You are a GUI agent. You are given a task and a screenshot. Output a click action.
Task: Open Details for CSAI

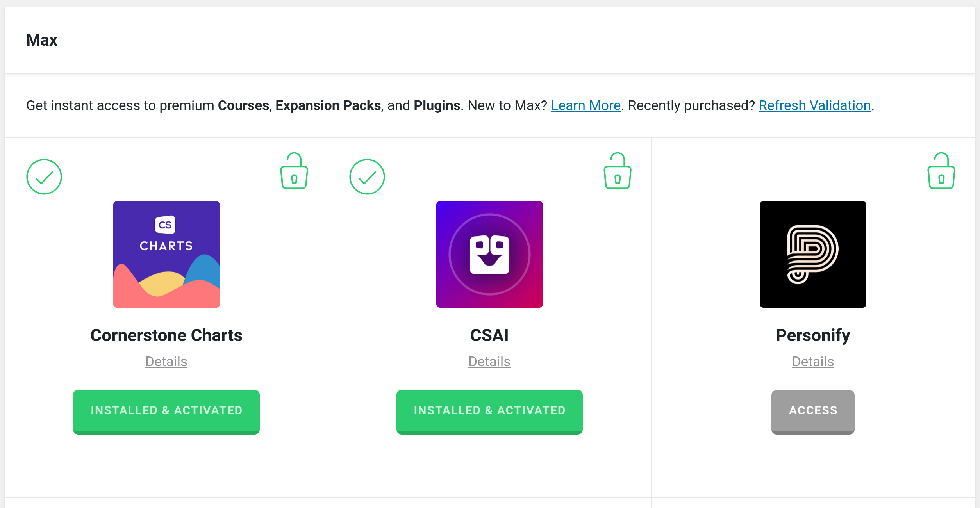[489, 362]
